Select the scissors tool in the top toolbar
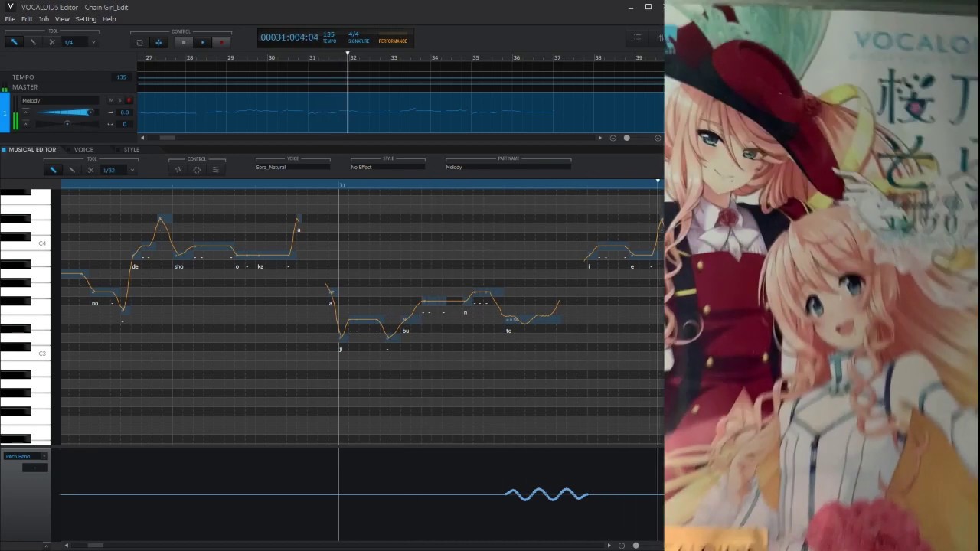Viewport: 980px width, 551px height. click(x=52, y=42)
